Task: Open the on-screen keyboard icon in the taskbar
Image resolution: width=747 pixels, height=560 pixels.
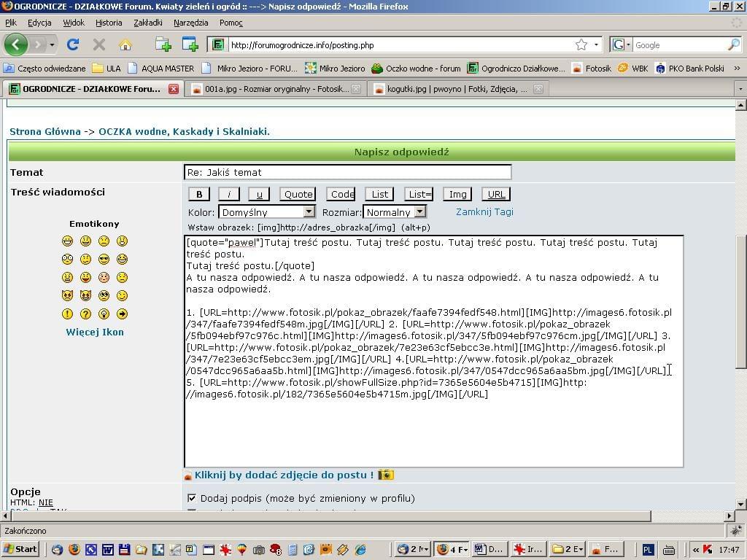Action: 668,549
